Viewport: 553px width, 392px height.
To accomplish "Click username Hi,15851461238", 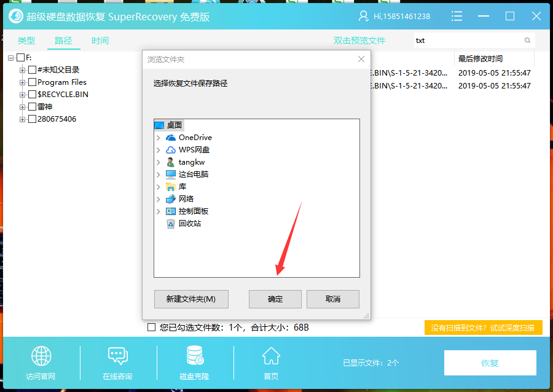I will (402, 17).
